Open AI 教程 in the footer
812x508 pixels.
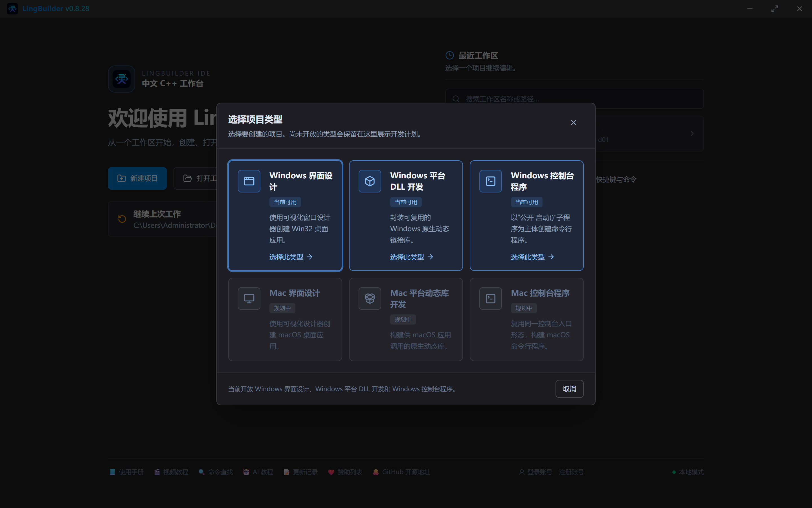[258, 472]
